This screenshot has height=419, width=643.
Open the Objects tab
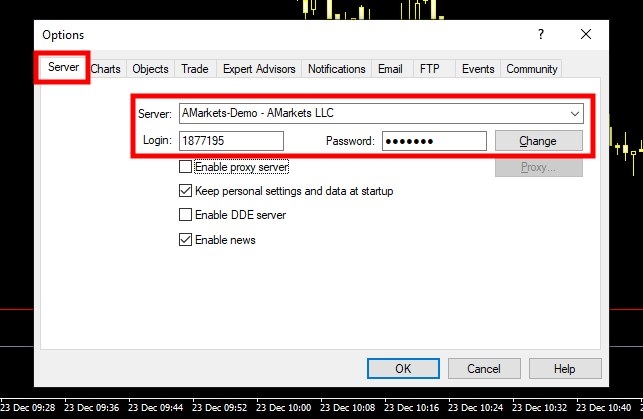(150, 69)
